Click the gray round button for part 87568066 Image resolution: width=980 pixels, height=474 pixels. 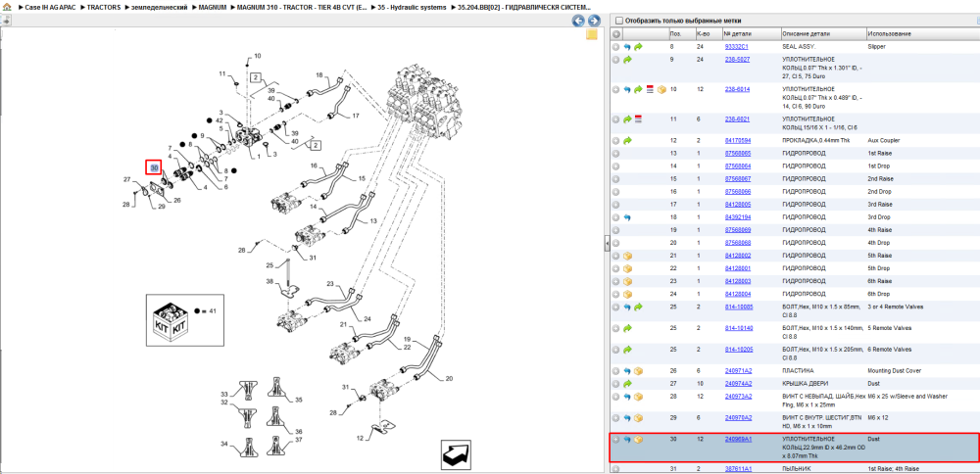point(615,192)
